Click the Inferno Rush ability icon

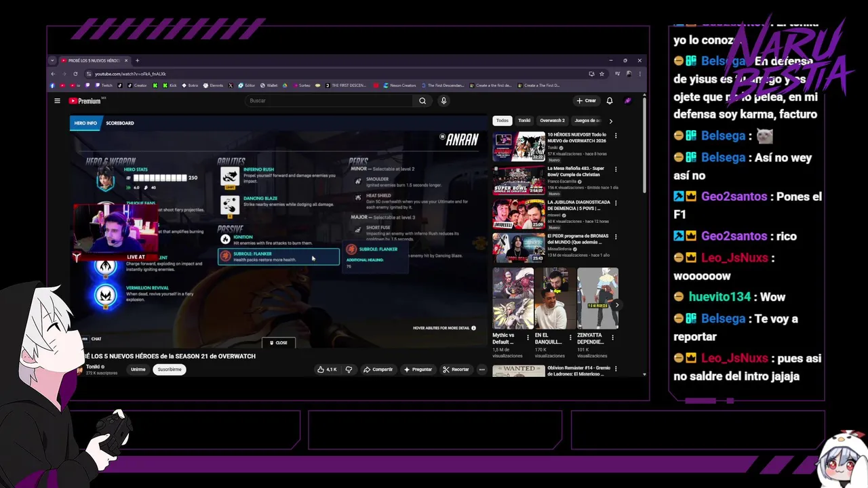coord(230,177)
